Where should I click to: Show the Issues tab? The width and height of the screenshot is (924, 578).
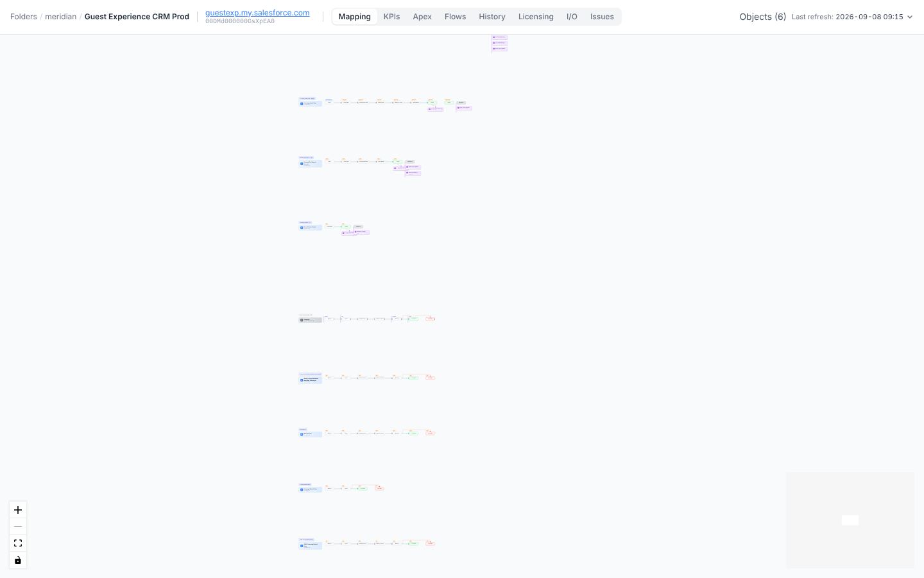tap(602, 17)
